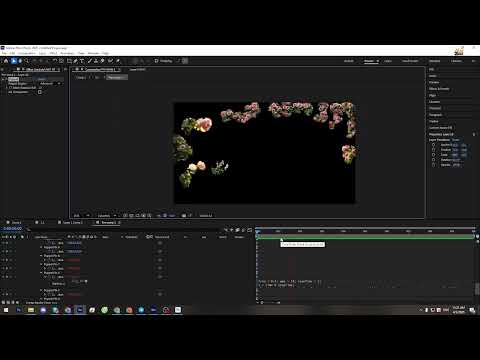Show more workspaces overflow chevron
The image size is (480, 360).
473,61
